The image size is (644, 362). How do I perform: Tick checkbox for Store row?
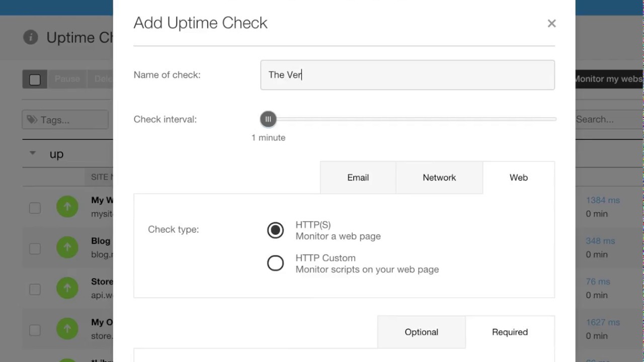(35, 289)
